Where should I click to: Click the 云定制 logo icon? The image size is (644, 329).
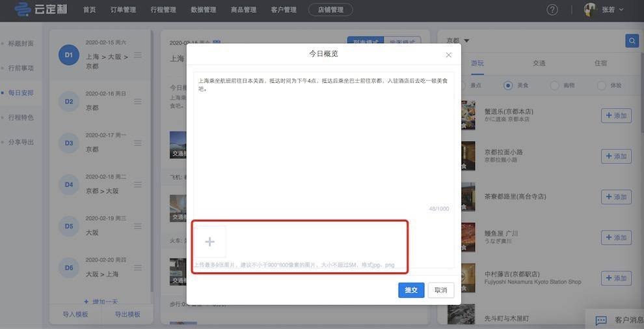(x=22, y=10)
